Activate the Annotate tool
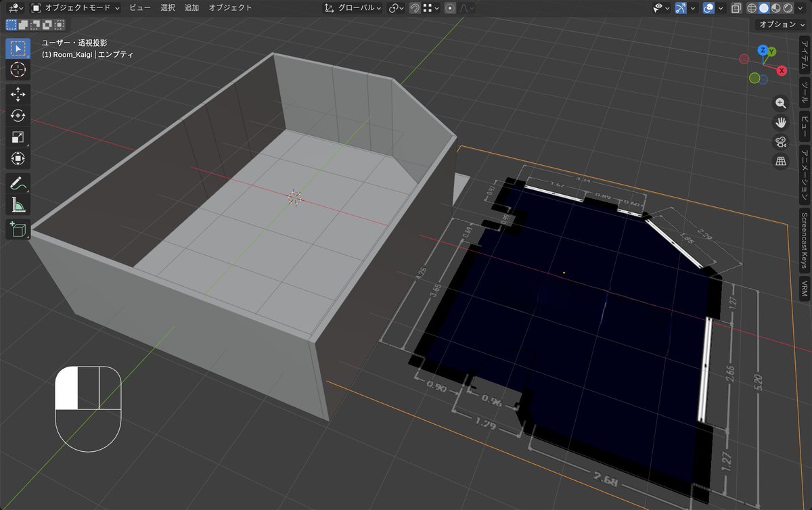 pos(17,181)
